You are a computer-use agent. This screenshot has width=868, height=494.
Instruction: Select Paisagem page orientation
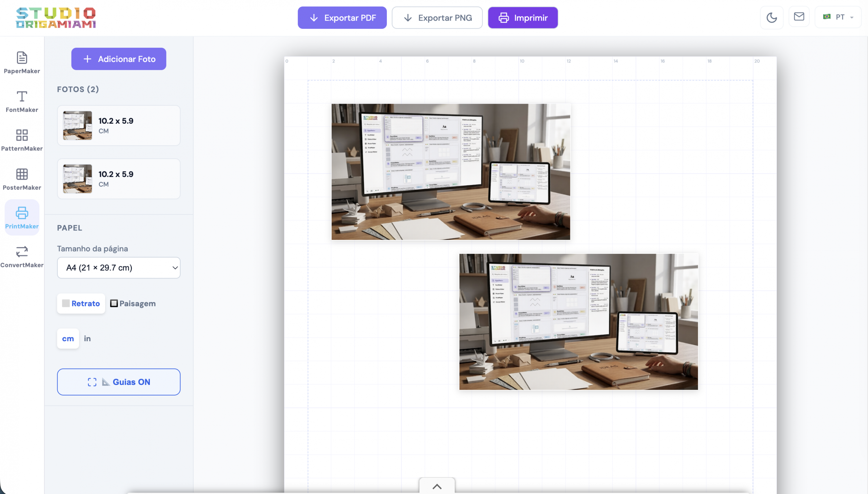(133, 303)
